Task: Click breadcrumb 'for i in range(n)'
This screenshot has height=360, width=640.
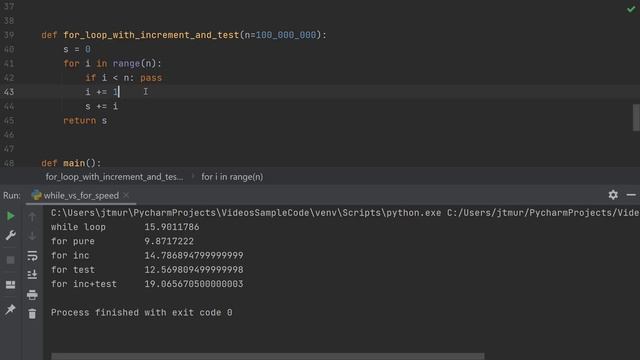Action: [x=232, y=177]
